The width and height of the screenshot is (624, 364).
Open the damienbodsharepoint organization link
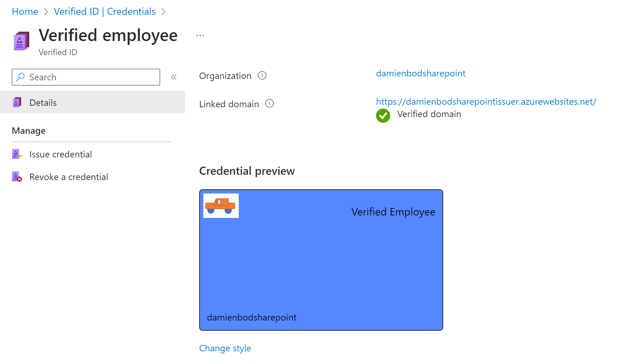click(x=421, y=73)
